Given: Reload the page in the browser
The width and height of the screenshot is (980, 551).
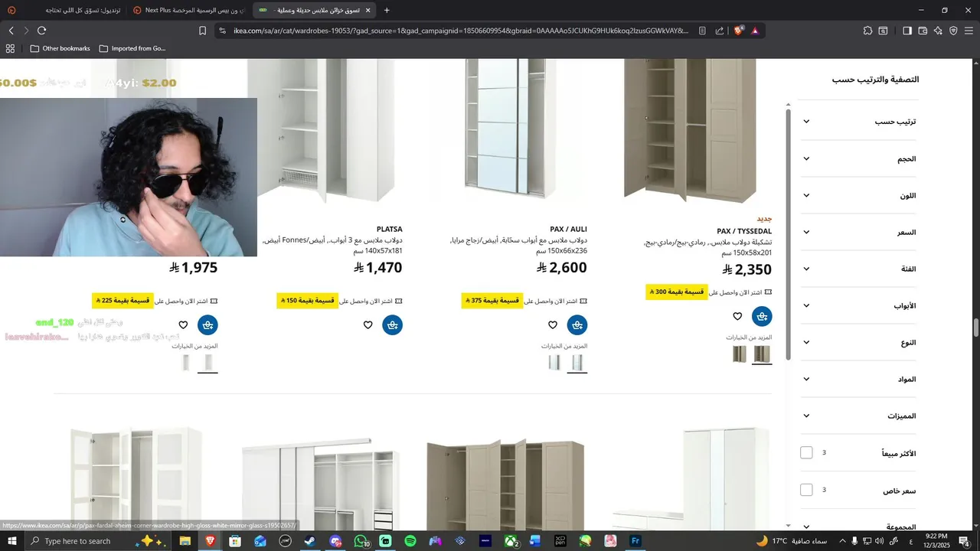Looking at the screenshot, I should click(x=42, y=31).
